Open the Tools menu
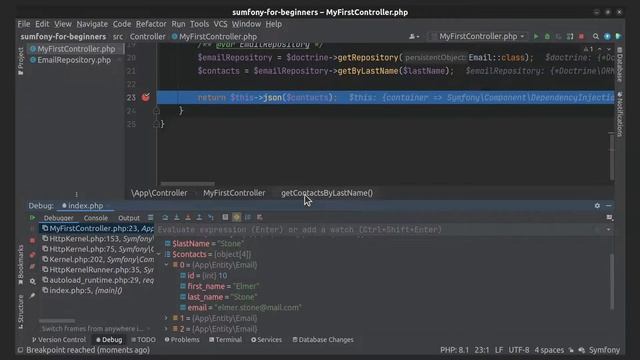This screenshot has width=640, height=360. [199, 24]
